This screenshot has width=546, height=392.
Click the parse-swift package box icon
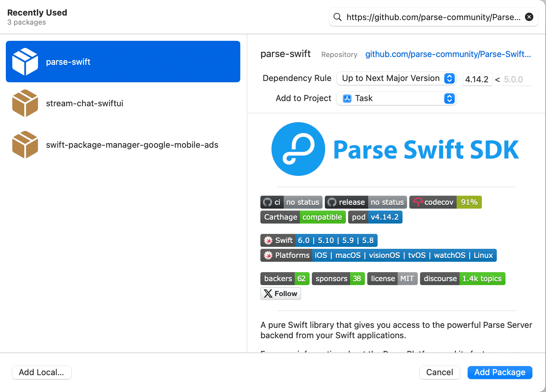[x=25, y=61]
